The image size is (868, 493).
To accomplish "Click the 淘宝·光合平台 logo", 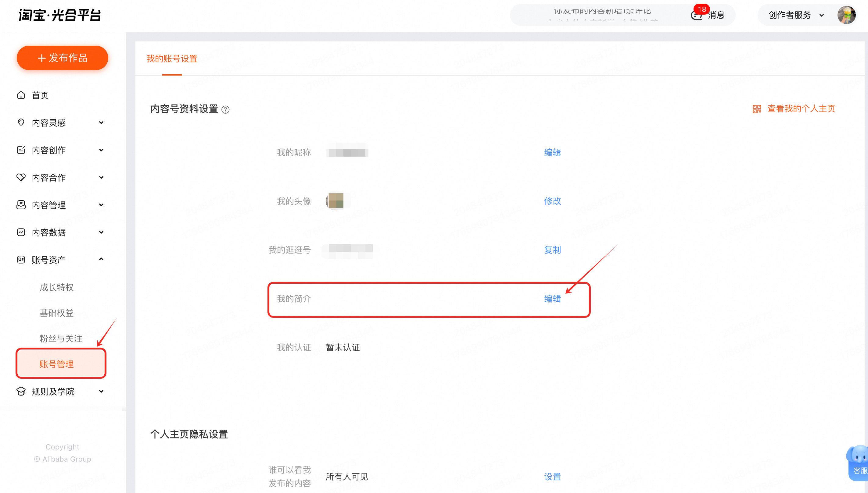I will click(x=60, y=15).
